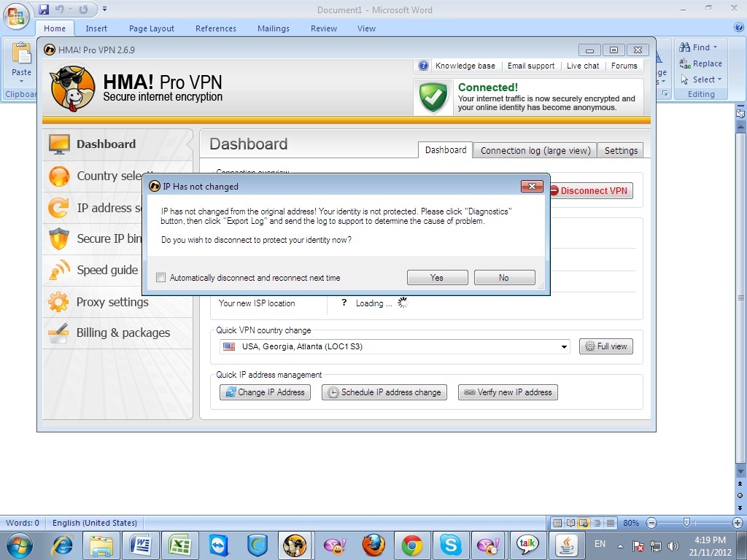Click the Dashboard monitor icon in sidebar
Screen dimensions: 747x560
(x=59, y=144)
